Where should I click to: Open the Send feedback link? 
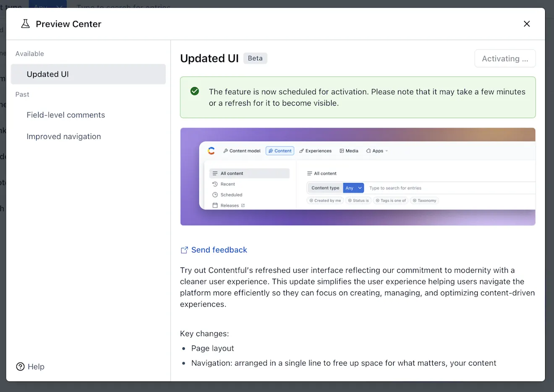pos(219,250)
